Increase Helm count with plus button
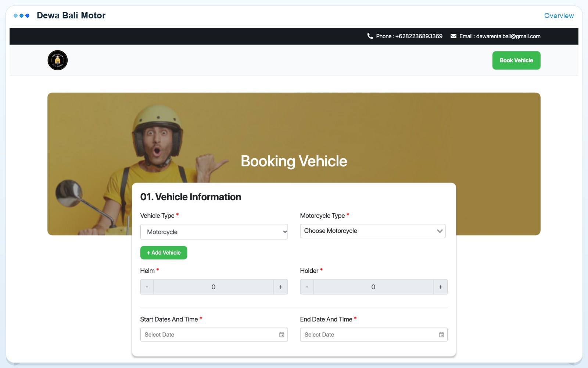Screen dimensions: 588x368 coord(280,287)
